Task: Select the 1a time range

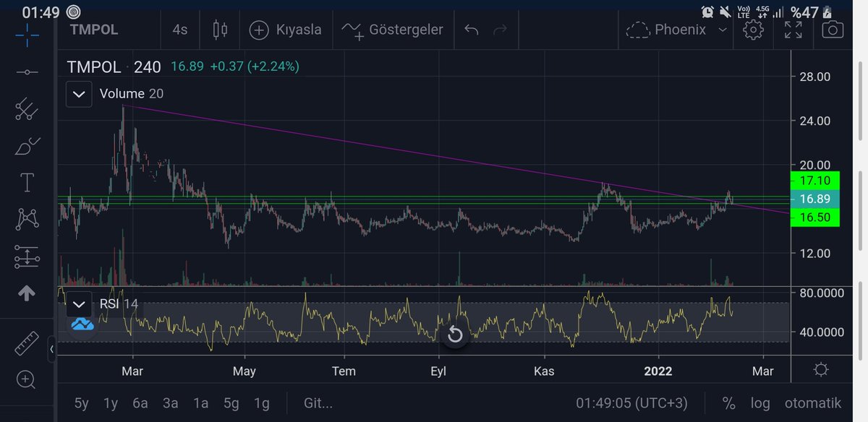Action: click(200, 403)
